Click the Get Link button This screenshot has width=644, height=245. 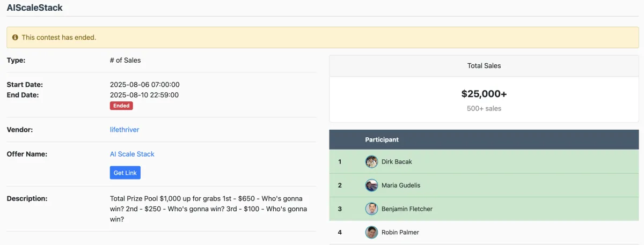pos(125,173)
